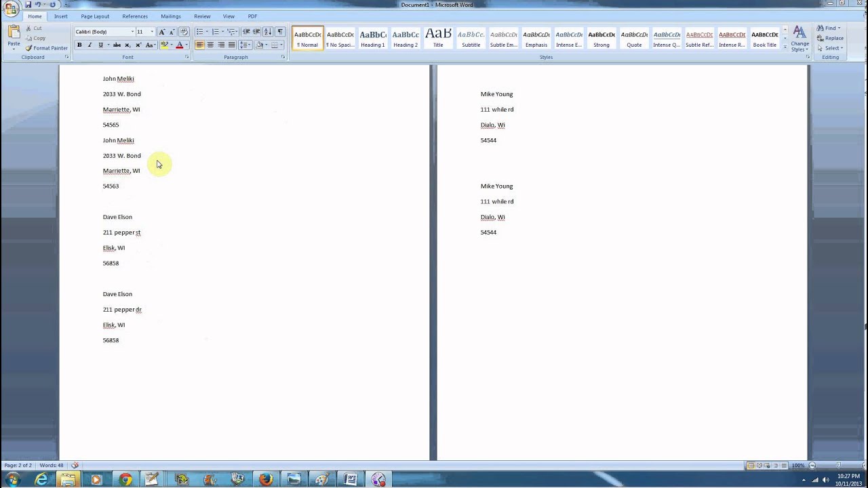This screenshot has height=488, width=868.
Task: Open the Page Layout tab
Action: coord(95,16)
